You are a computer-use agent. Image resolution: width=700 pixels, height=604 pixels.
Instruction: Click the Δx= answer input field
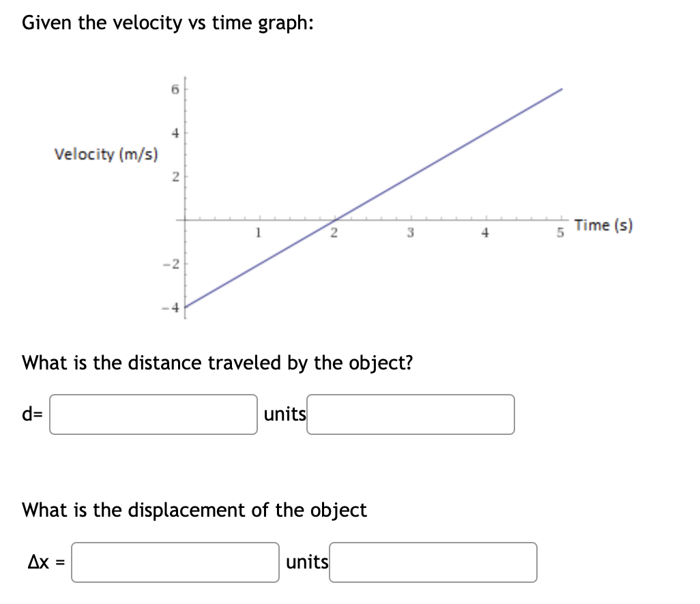[175, 562]
